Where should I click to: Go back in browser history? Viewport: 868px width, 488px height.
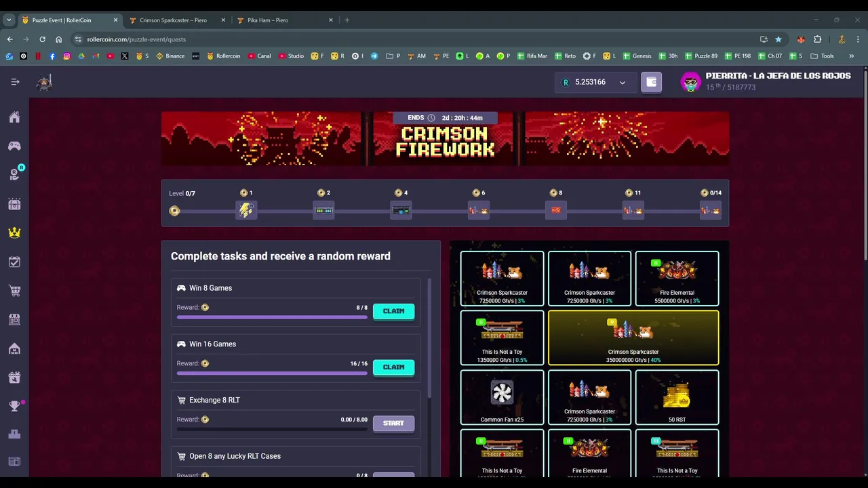(9, 39)
